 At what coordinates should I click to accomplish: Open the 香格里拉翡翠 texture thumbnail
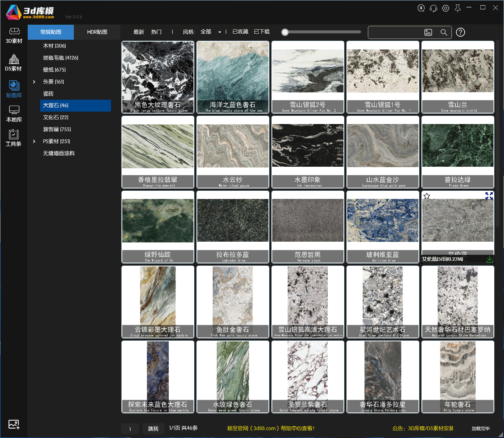point(158,152)
